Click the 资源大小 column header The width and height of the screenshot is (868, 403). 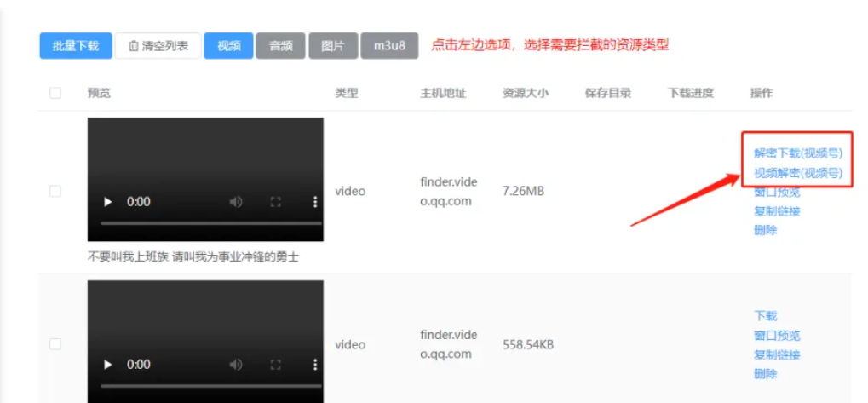tap(526, 93)
